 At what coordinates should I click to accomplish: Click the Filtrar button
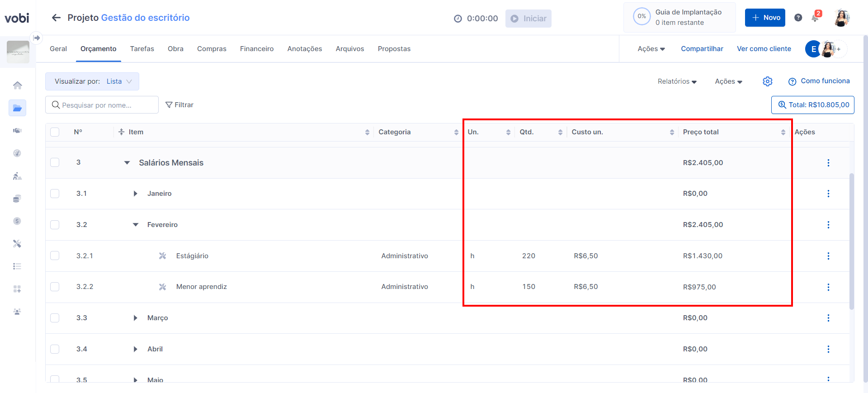[x=179, y=105]
